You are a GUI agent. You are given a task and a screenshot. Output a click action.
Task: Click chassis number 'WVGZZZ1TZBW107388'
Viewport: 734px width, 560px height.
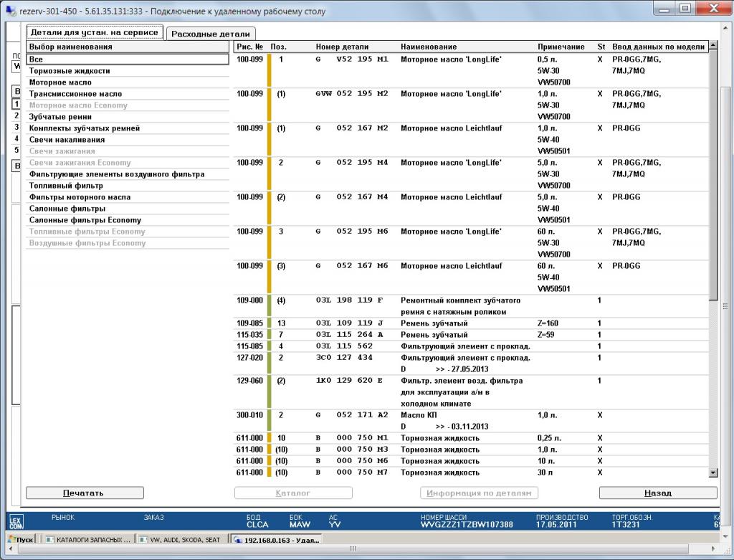click(x=467, y=524)
